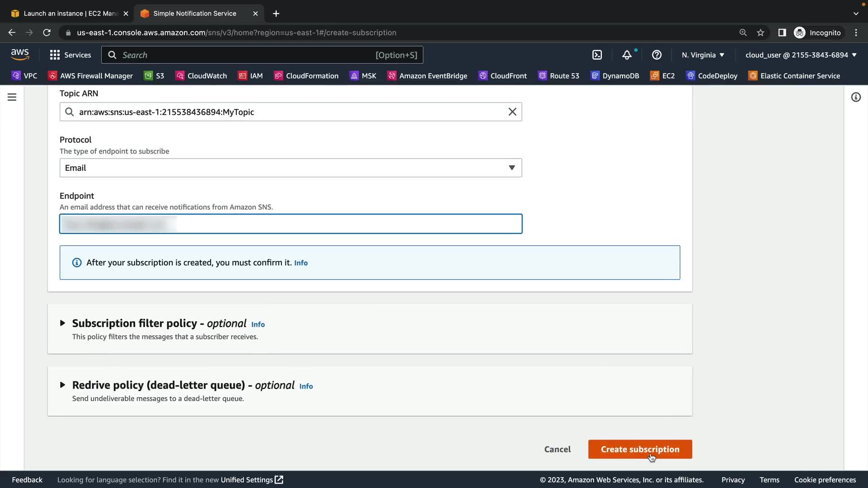Open the info panel icon at right
This screenshot has width=868, height=488.
855,97
